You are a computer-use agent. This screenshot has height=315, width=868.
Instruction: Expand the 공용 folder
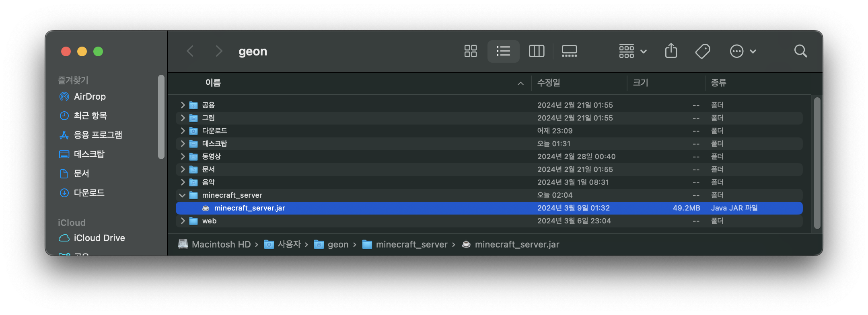click(x=183, y=105)
